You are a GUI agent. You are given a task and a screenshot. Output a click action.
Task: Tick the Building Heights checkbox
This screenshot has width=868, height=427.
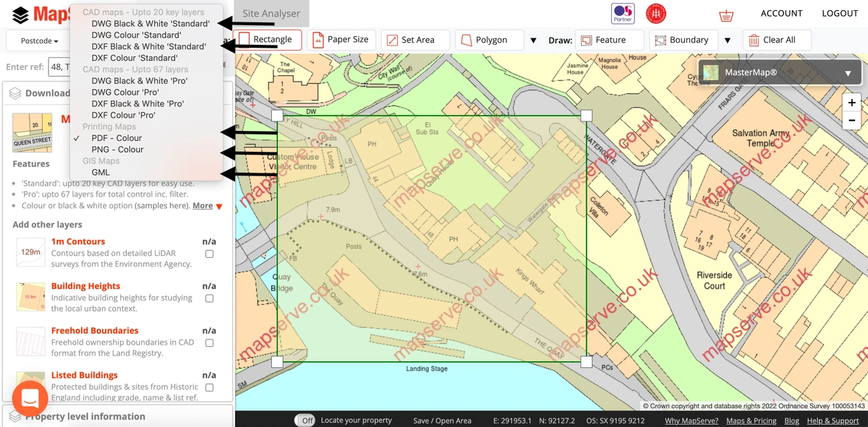tap(209, 298)
